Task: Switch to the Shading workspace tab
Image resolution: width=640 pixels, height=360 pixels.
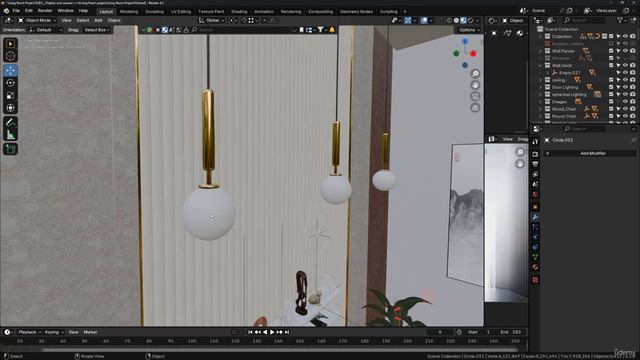Action: pyautogui.click(x=239, y=11)
